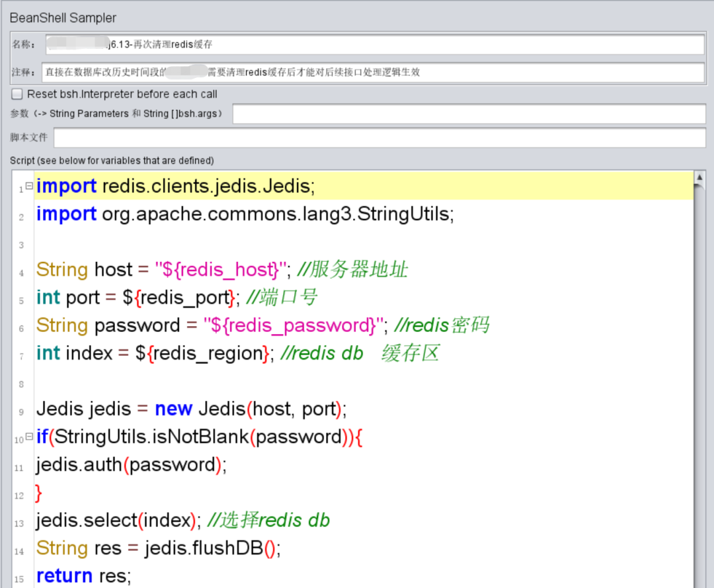
Task: Click the 'jedis.select(index);' line
Action: tap(183, 520)
